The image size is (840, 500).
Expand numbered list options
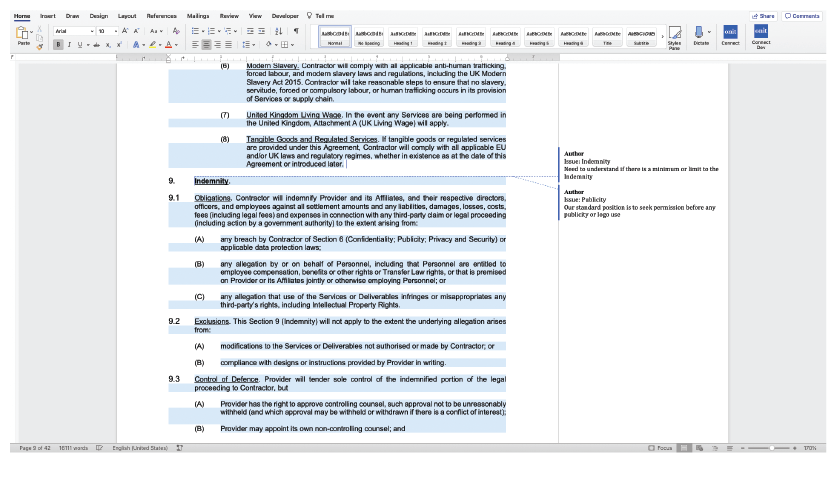point(219,31)
